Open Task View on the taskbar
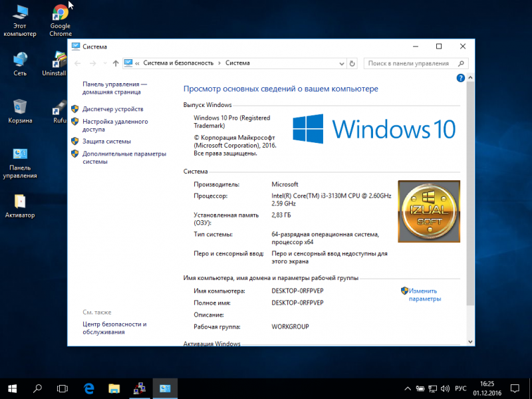 (63, 388)
